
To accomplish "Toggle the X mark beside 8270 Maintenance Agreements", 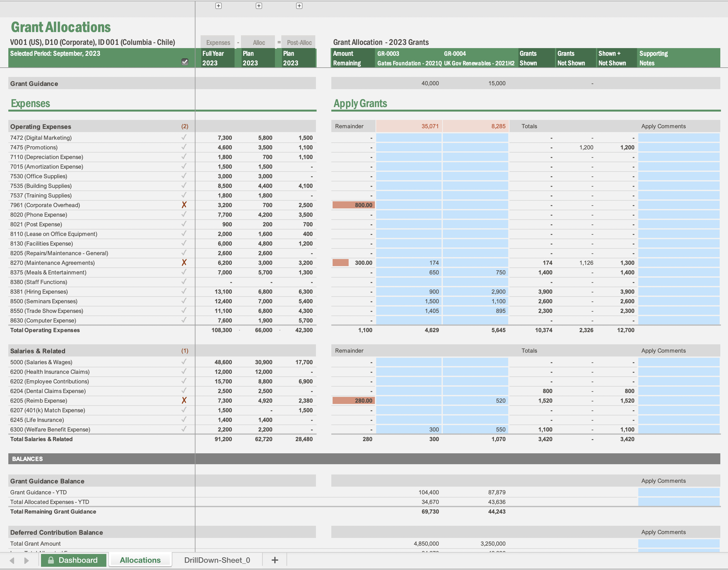I will [184, 263].
